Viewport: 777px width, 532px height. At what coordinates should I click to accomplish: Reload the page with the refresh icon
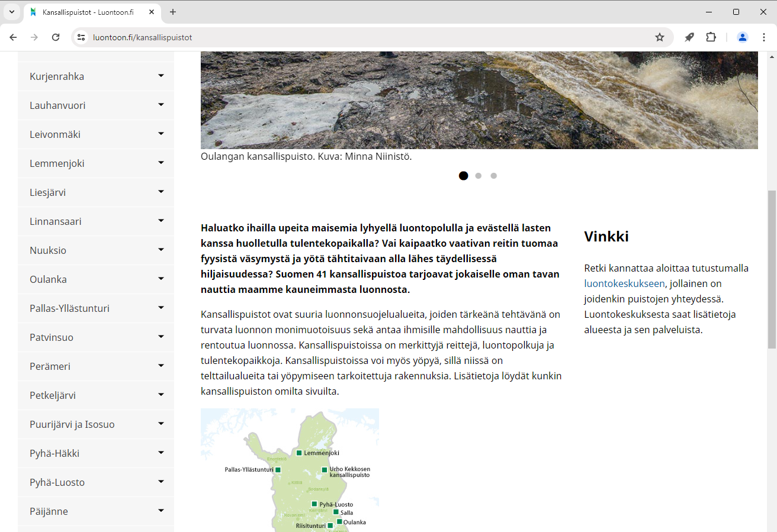coord(56,37)
